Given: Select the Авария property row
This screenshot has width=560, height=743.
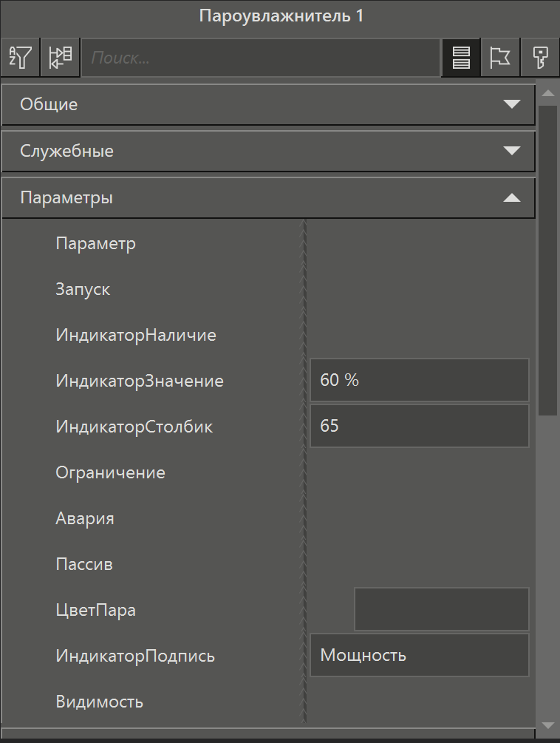Looking at the screenshot, I should click(85, 518).
